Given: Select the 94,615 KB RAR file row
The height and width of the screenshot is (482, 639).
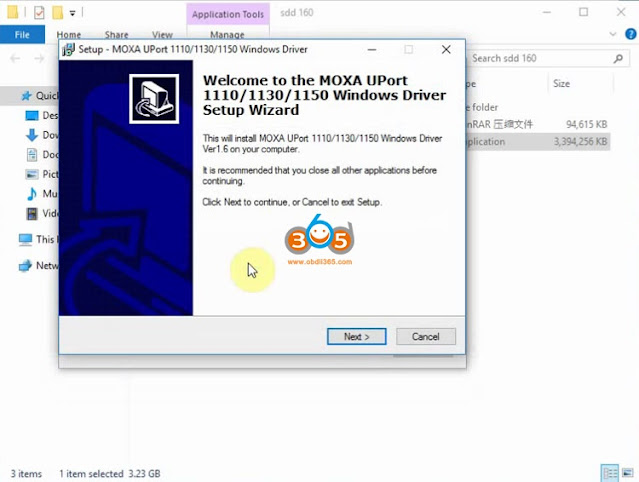Looking at the screenshot, I should [538, 124].
